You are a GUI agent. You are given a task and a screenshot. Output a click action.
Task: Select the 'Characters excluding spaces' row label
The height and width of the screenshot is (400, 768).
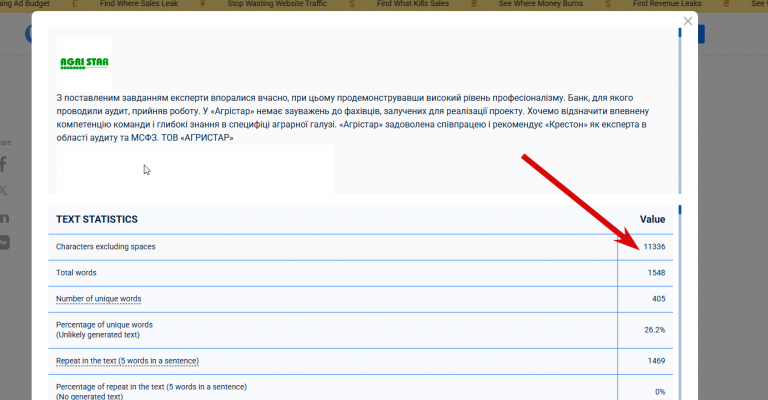pos(105,247)
